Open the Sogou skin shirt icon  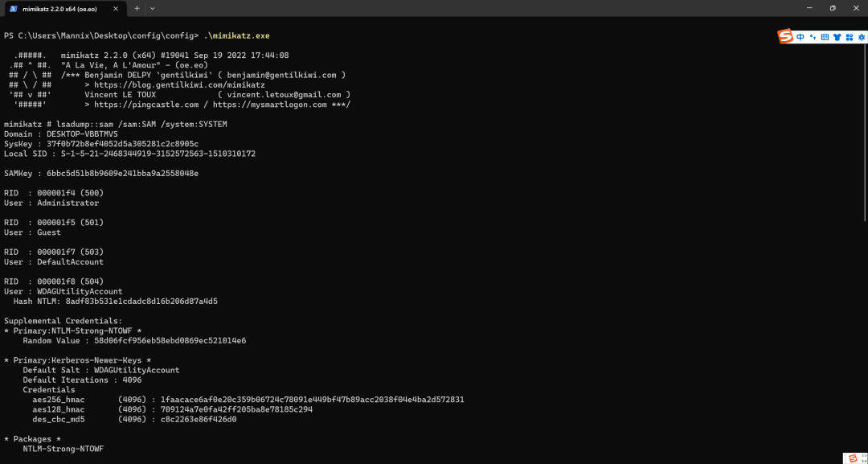pos(837,37)
